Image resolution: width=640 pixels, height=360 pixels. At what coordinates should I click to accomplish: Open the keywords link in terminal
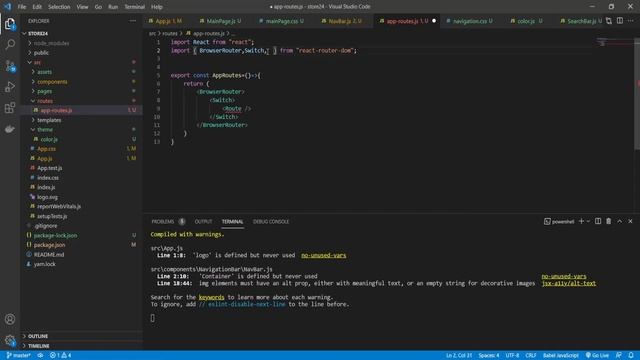click(211, 297)
